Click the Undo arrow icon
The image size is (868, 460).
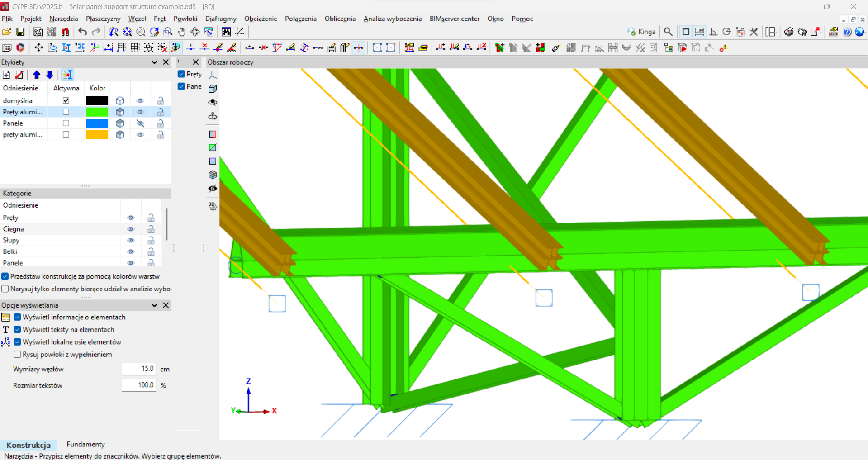[x=82, y=32]
